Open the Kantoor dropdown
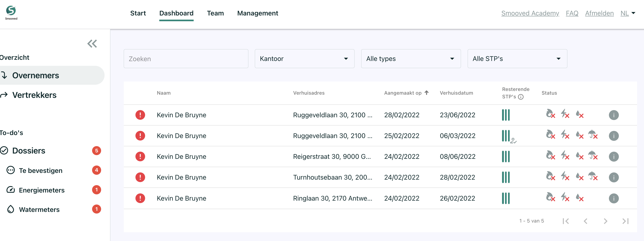The image size is (644, 241). (304, 59)
